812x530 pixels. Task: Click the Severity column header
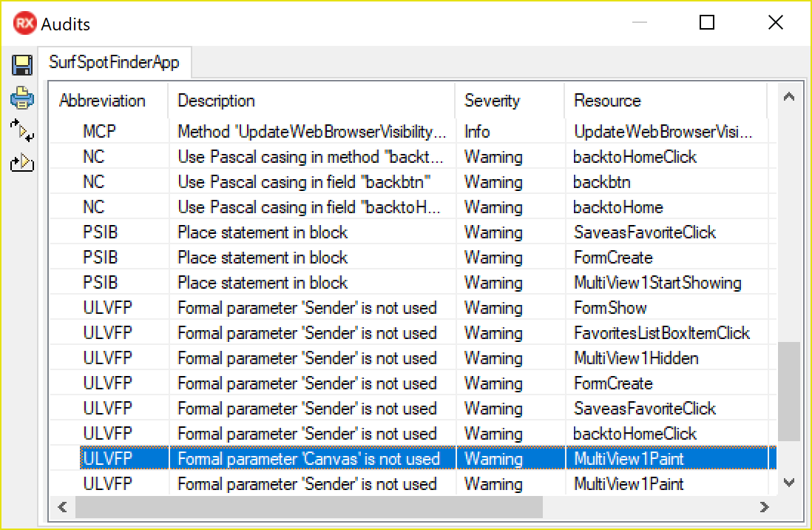(510, 101)
